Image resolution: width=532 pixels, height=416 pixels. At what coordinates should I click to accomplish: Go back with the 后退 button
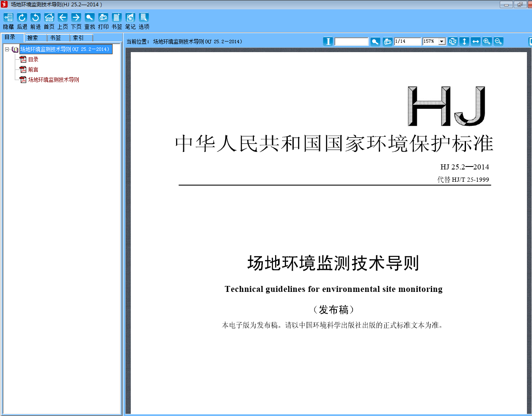tap(22, 21)
